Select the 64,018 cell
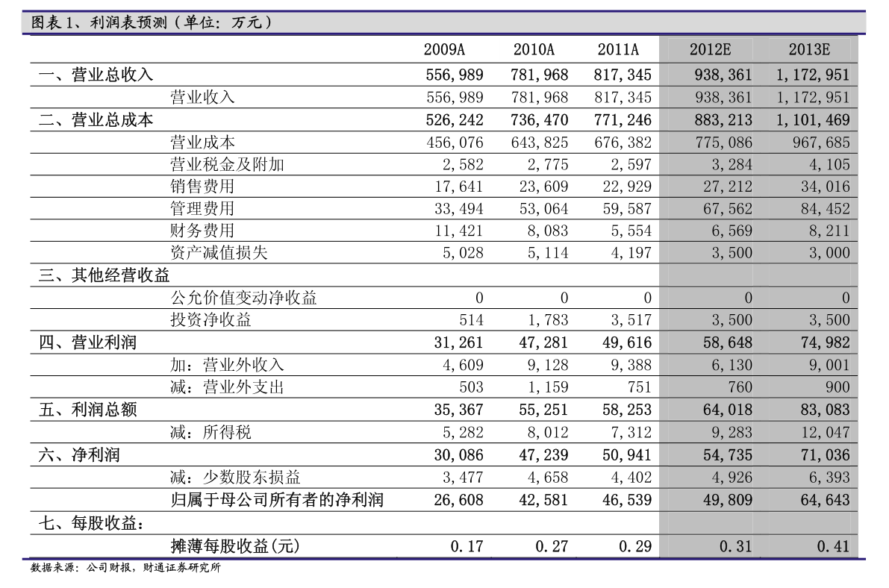 coord(727,410)
